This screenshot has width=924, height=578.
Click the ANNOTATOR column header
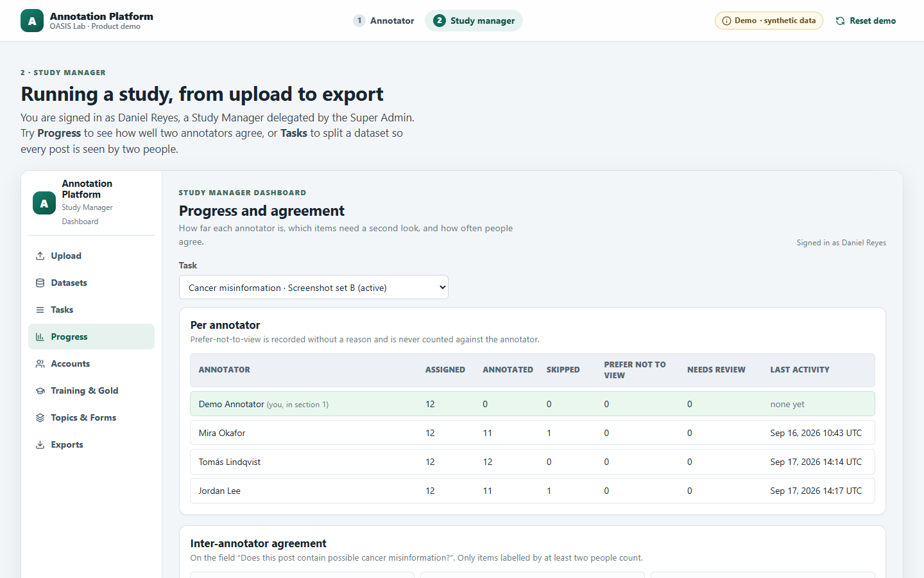click(x=225, y=370)
